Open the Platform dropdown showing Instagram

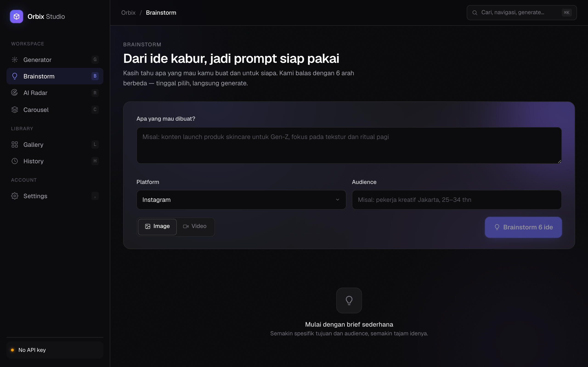tap(241, 200)
